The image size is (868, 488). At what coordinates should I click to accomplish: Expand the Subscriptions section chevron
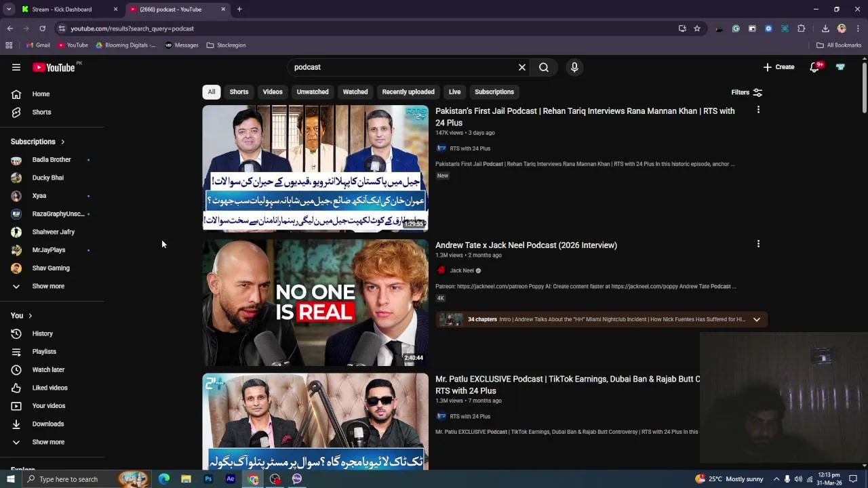click(62, 142)
